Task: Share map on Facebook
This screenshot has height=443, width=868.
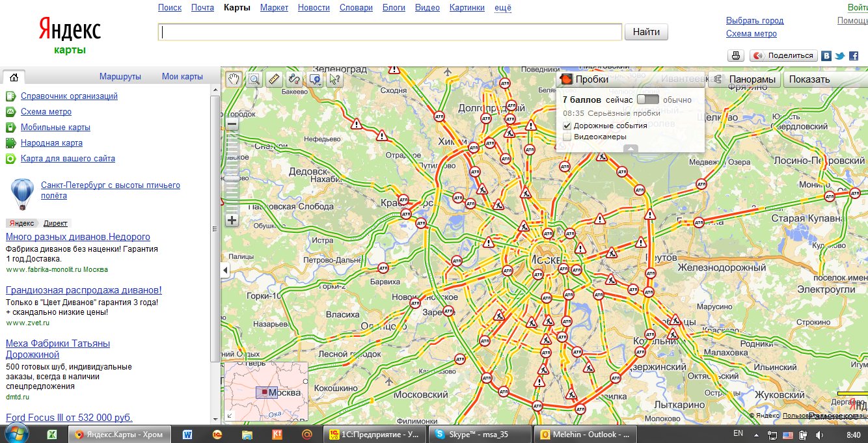Action: pos(854,56)
